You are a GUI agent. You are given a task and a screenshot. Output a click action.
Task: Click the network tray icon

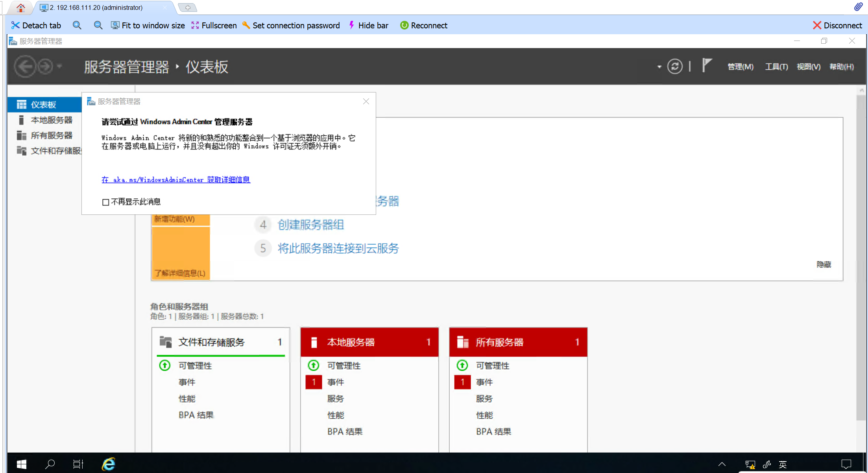(750, 465)
